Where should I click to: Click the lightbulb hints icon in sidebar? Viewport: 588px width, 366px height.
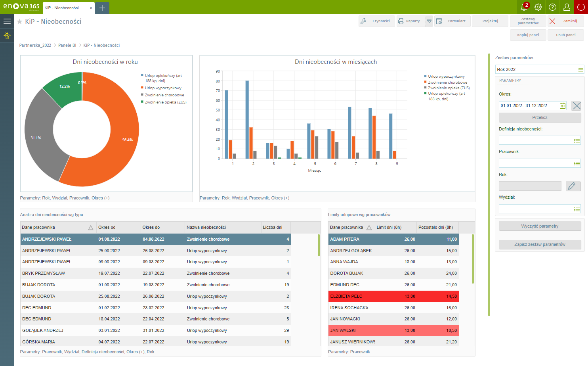(7, 36)
